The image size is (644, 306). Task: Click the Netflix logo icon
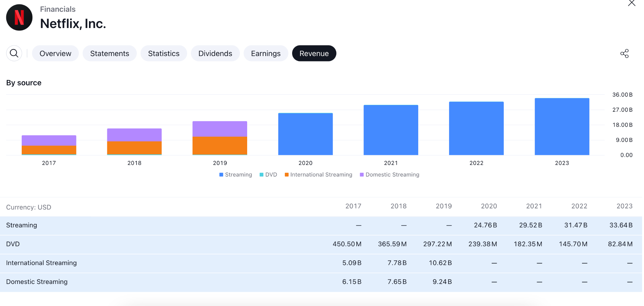pyautogui.click(x=19, y=17)
